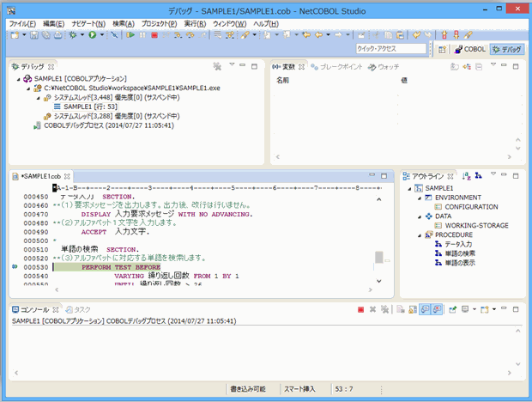Switch to the COBOL perspective

click(x=470, y=49)
